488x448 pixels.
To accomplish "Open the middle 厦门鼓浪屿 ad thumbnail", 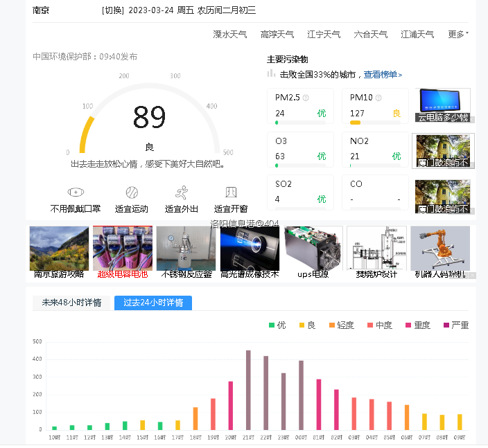I will click(443, 151).
